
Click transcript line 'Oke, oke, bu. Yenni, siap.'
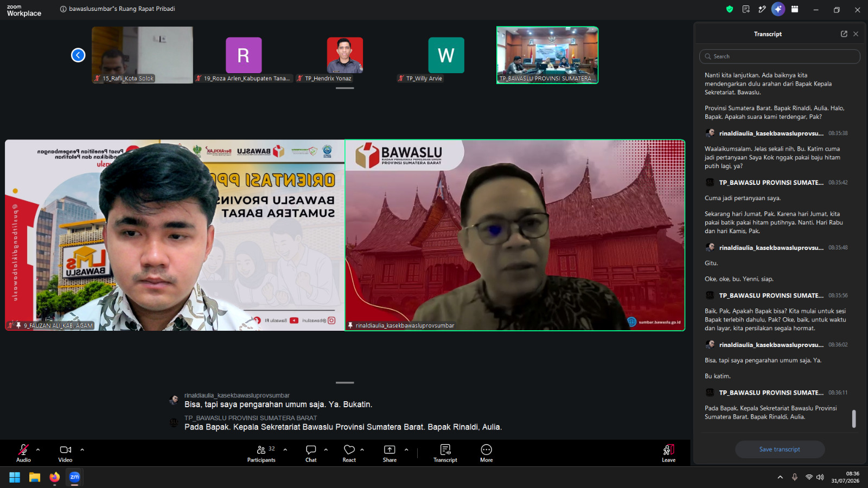tap(739, 279)
